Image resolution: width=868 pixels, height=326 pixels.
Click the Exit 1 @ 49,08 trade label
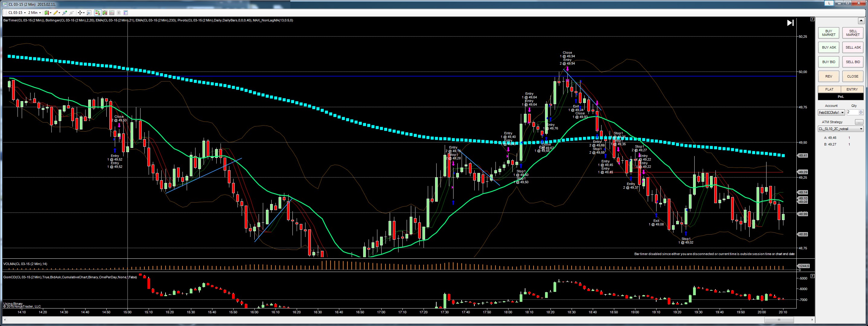[x=656, y=222]
